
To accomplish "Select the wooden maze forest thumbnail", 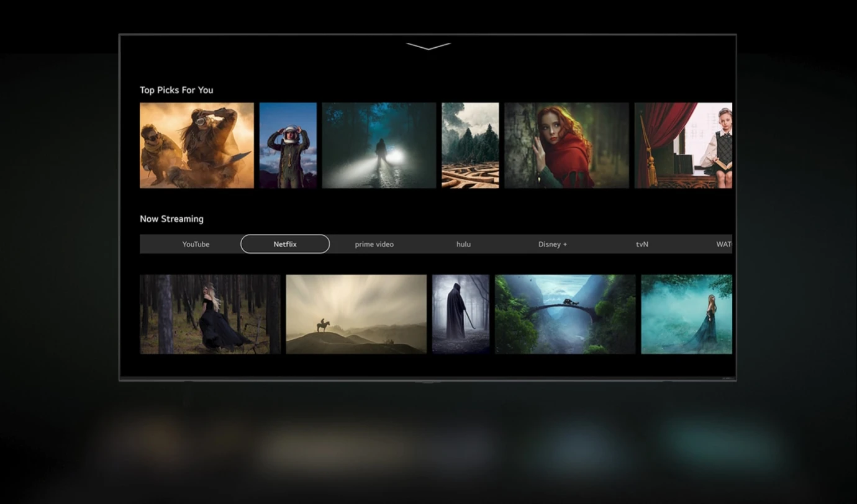I will point(470,145).
